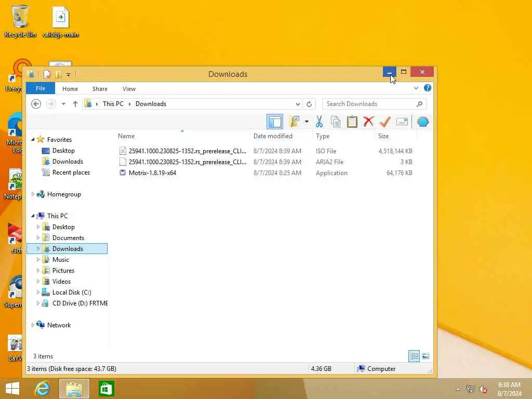Collapse the Favorites tree group
The image size is (532, 399).
[x=33, y=139]
